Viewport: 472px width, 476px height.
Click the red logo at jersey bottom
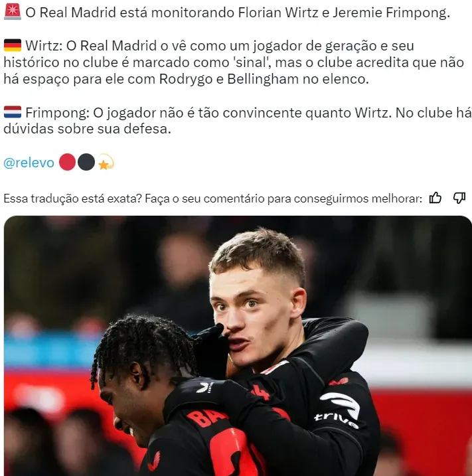click(154, 462)
